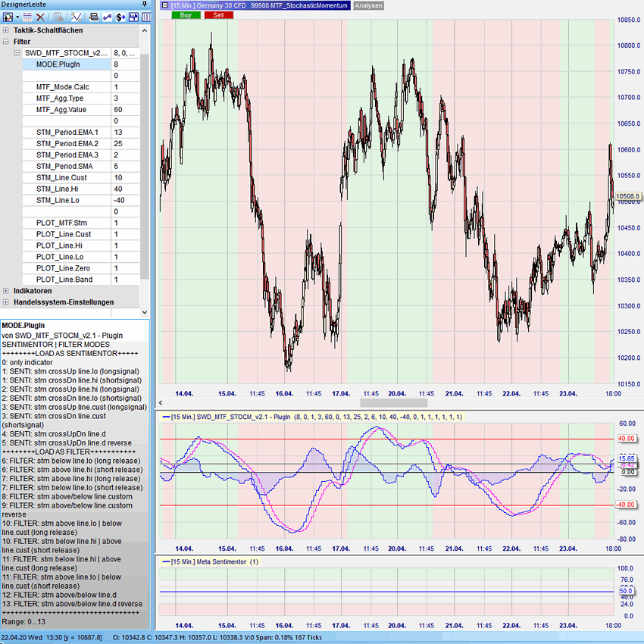644x644 pixels.
Task: Open the dropdown arrow beside add-indicator icon
Action: coord(17,17)
